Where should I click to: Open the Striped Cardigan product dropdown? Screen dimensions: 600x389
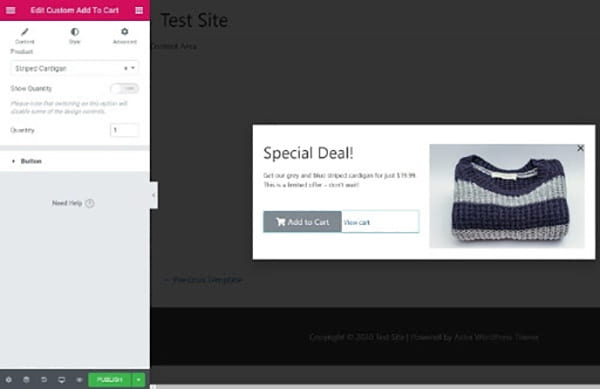pos(74,68)
